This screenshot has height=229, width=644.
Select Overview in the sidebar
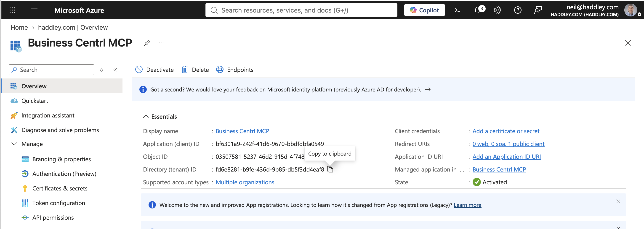click(62, 86)
